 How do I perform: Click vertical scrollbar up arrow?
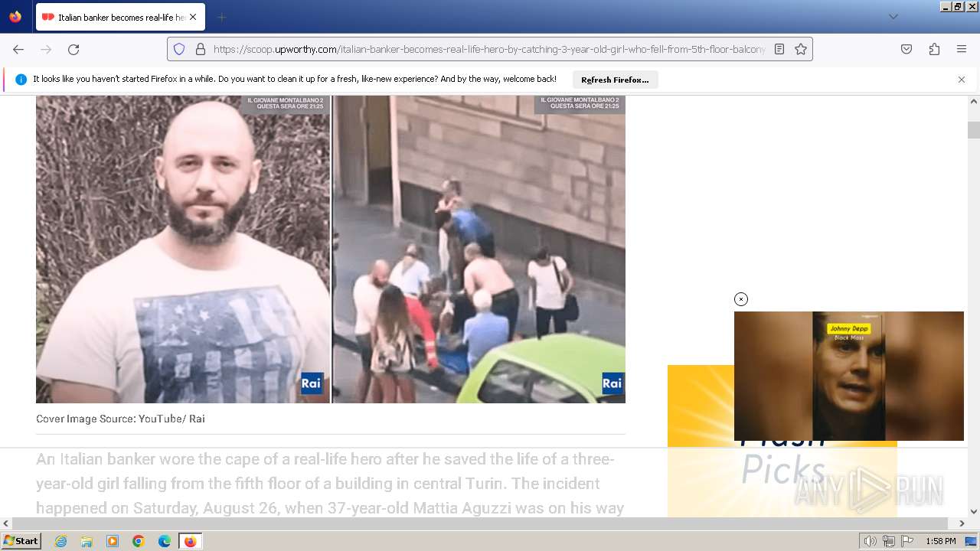[x=974, y=102]
